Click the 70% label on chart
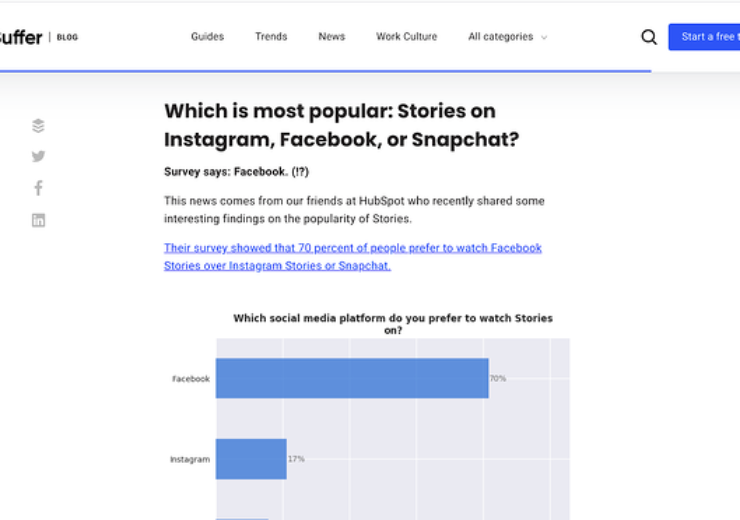Screen dimensions: 740x520 [497, 378]
